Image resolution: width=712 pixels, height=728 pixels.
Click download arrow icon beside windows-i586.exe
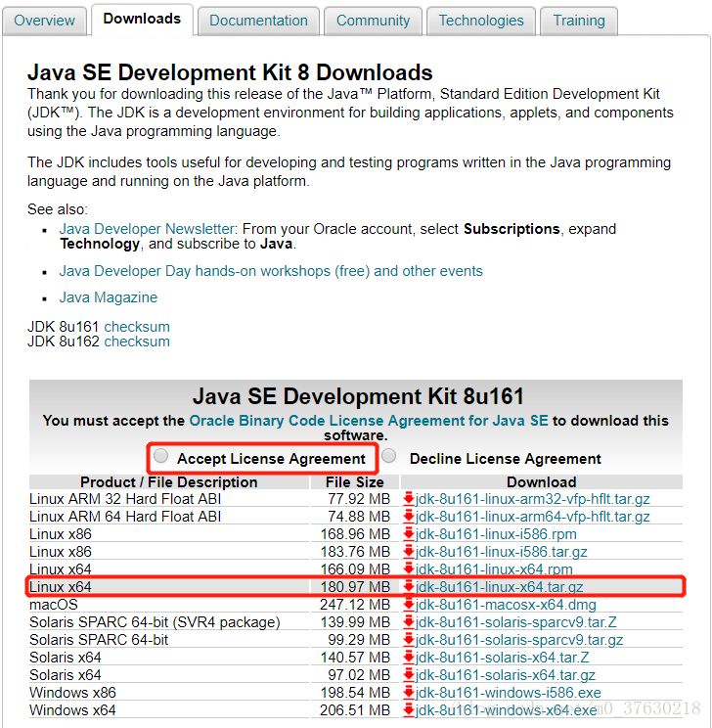pos(409,693)
